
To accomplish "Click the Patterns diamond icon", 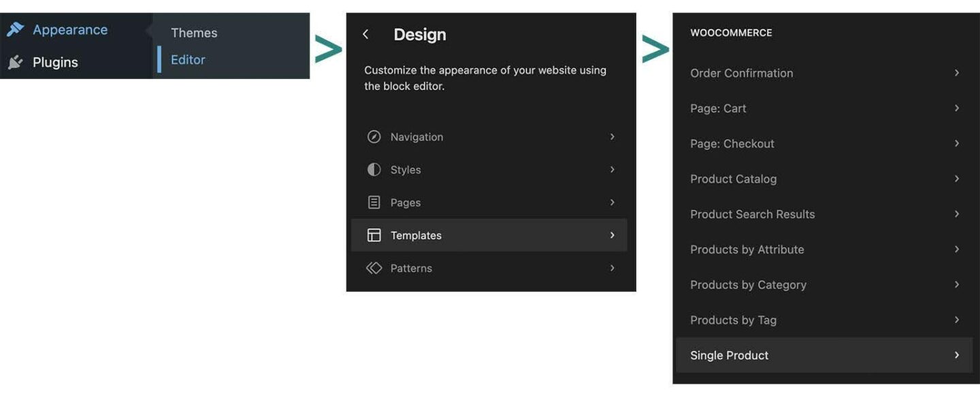I will [374, 267].
